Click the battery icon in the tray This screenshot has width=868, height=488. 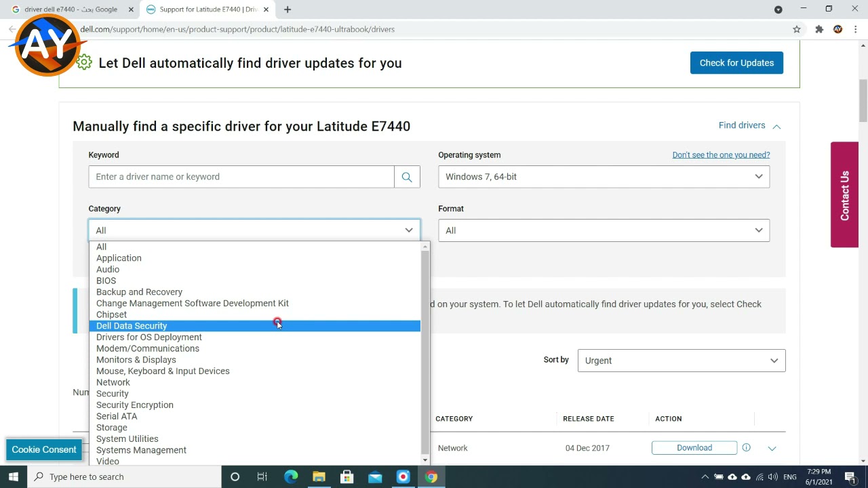(x=719, y=476)
